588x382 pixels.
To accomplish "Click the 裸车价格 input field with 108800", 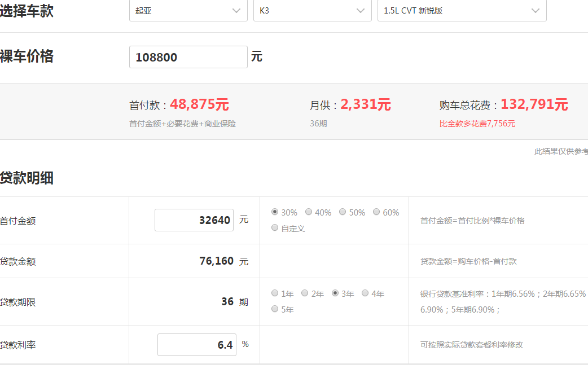I will point(188,57).
